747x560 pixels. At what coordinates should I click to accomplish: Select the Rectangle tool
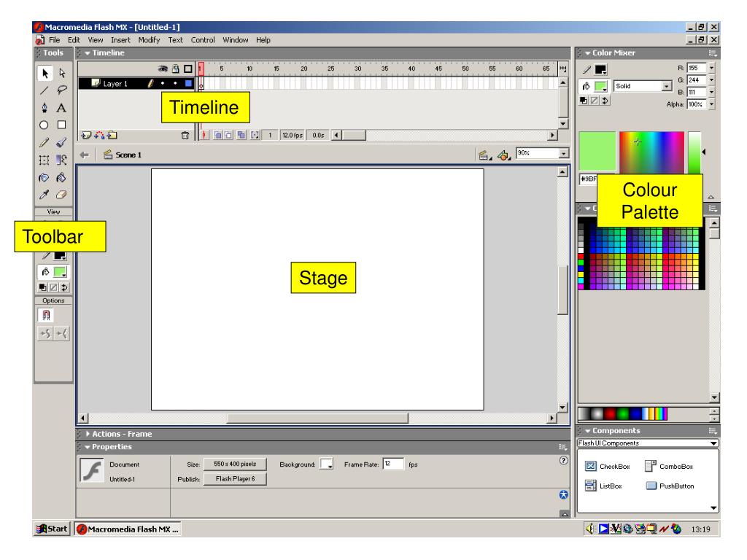(61, 125)
